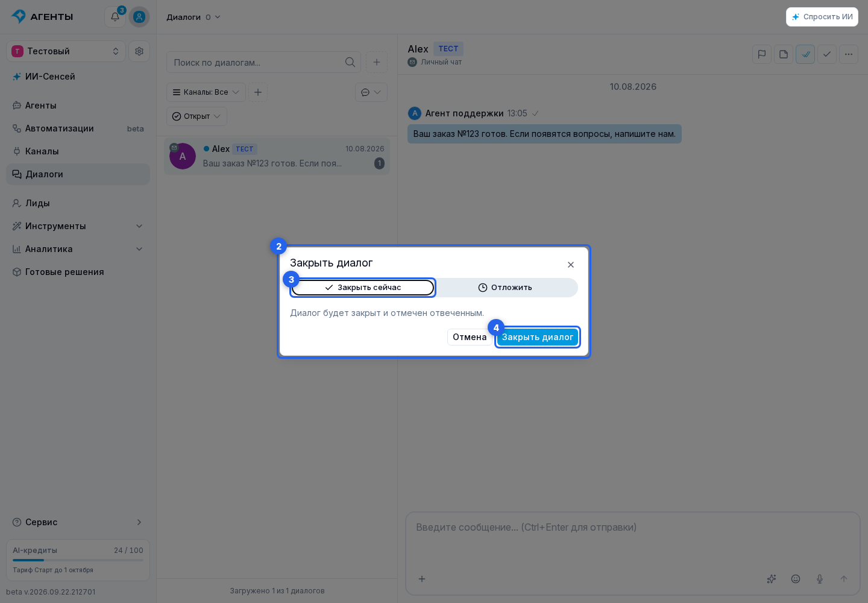Click the attach plus icon below message box
This screenshot has height=603, width=868.
422,579
